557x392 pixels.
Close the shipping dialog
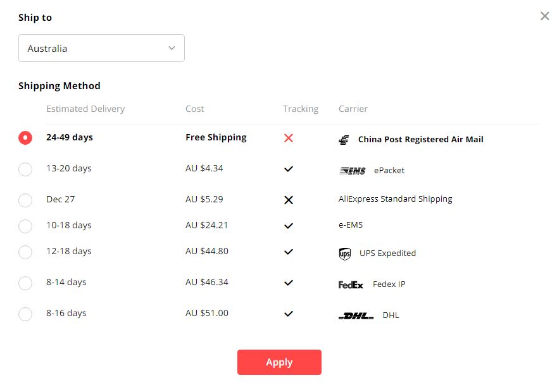[x=544, y=16]
